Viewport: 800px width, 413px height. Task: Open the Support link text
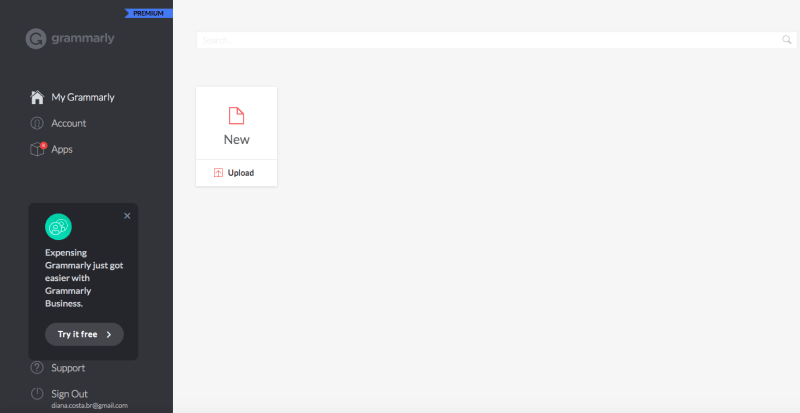click(x=68, y=367)
